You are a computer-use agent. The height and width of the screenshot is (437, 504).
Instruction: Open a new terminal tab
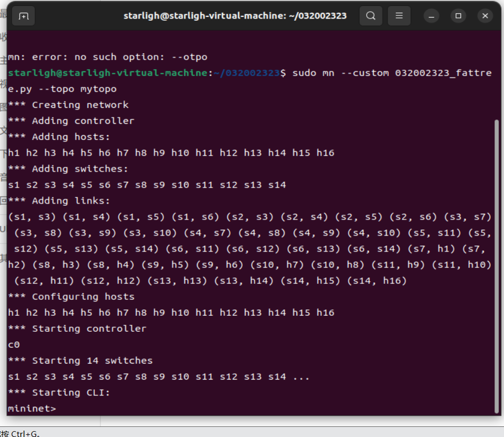tap(23, 16)
